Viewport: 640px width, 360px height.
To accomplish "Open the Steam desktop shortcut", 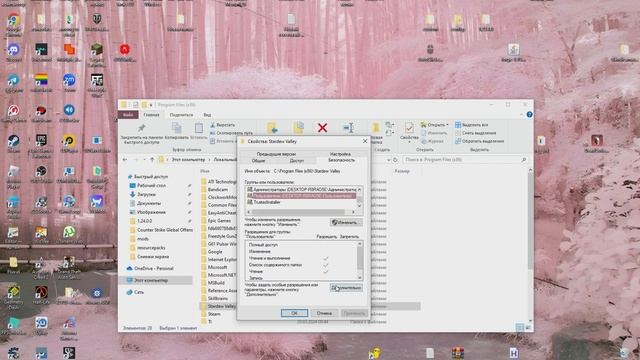I will tap(13, 141).
